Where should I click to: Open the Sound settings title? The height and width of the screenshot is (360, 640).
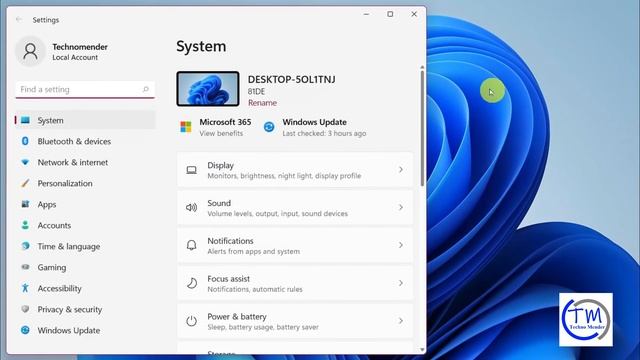pyautogui.click(x=219, y=203)
